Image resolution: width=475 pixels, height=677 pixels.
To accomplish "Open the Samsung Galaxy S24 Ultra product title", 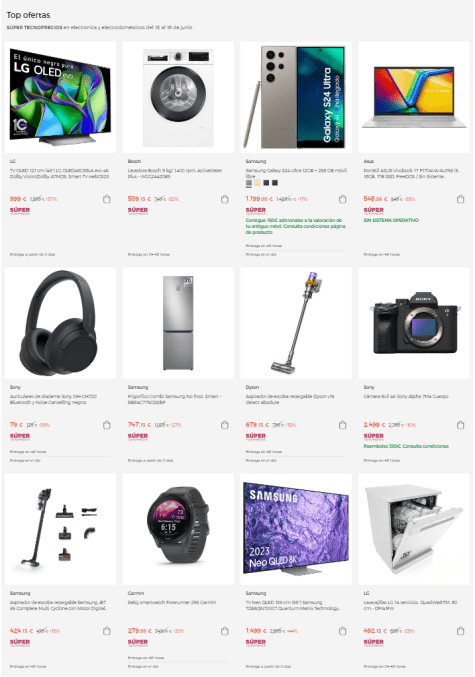I will coord(296,173).
